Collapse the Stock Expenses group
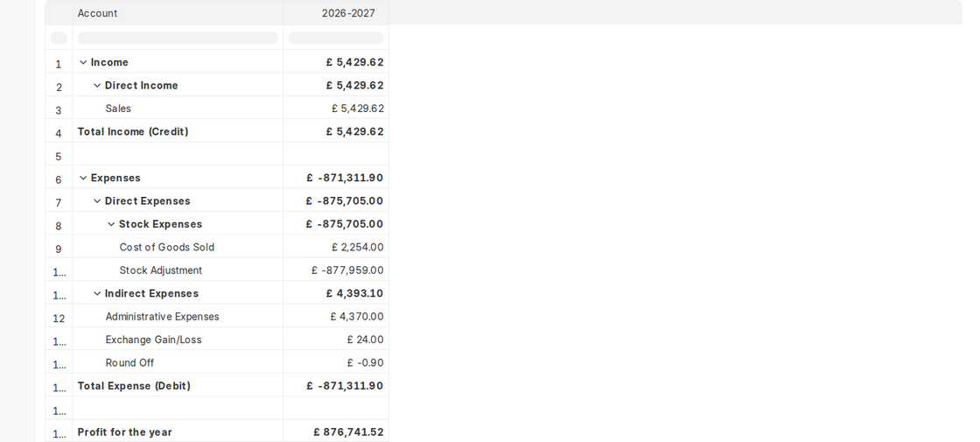 (111, 224)
